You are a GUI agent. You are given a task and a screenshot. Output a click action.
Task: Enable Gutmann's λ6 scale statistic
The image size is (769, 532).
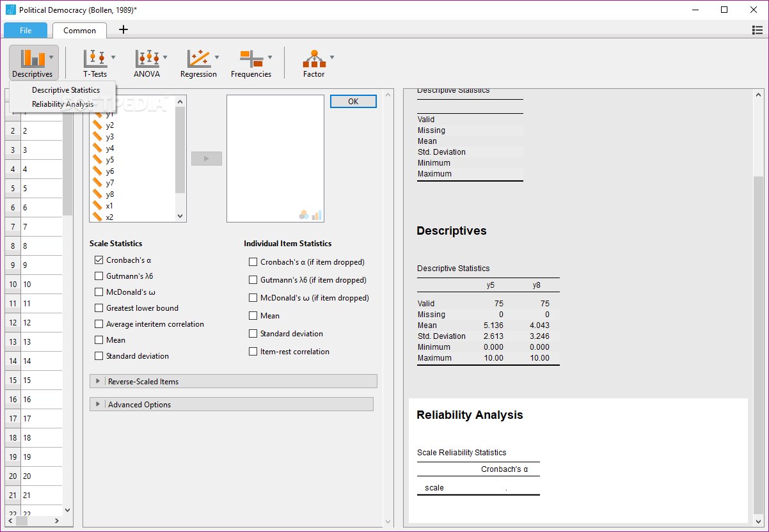(x=99, y=276)
